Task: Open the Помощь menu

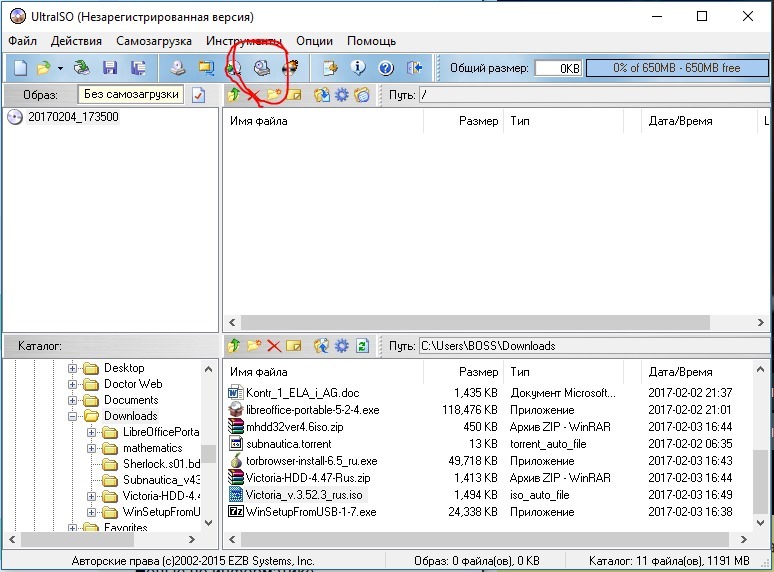Action: click(371, 41)
